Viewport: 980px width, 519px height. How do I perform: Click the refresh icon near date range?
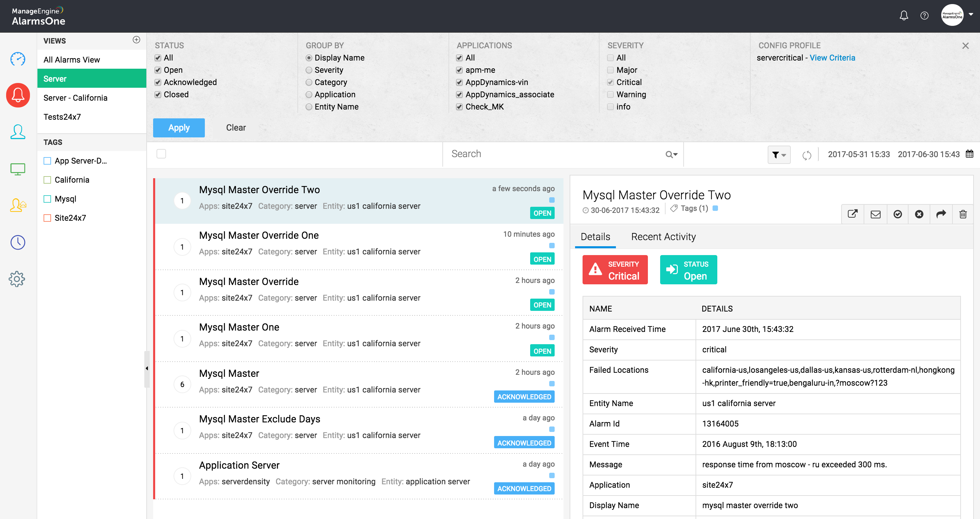click(807, 155)
